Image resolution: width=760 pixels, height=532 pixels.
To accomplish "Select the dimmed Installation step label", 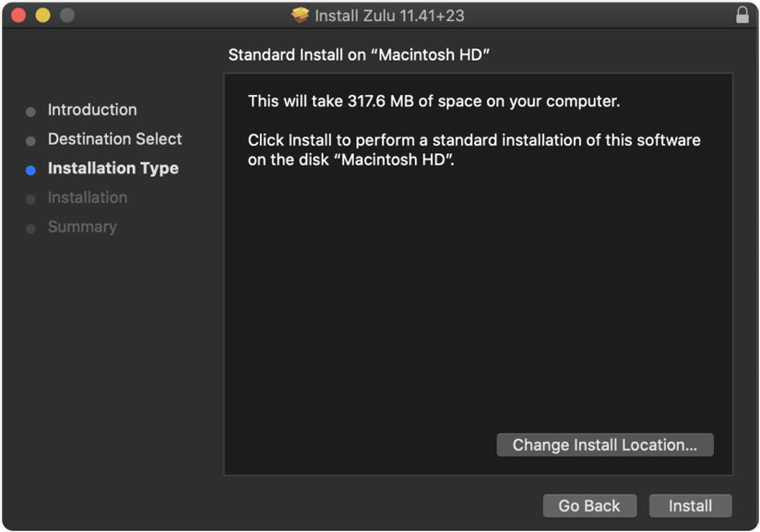I will pyautogui.click(x=88, y=197).
